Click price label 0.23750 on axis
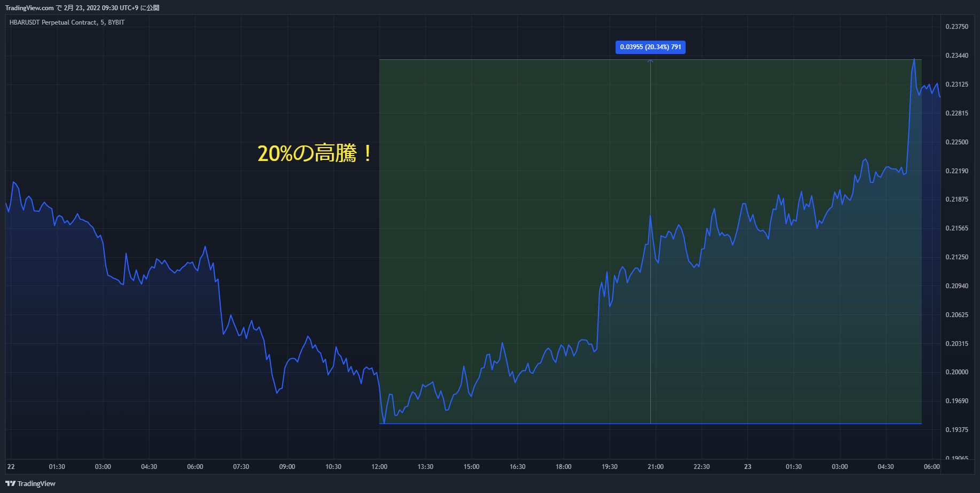 [x=956, y=27]
